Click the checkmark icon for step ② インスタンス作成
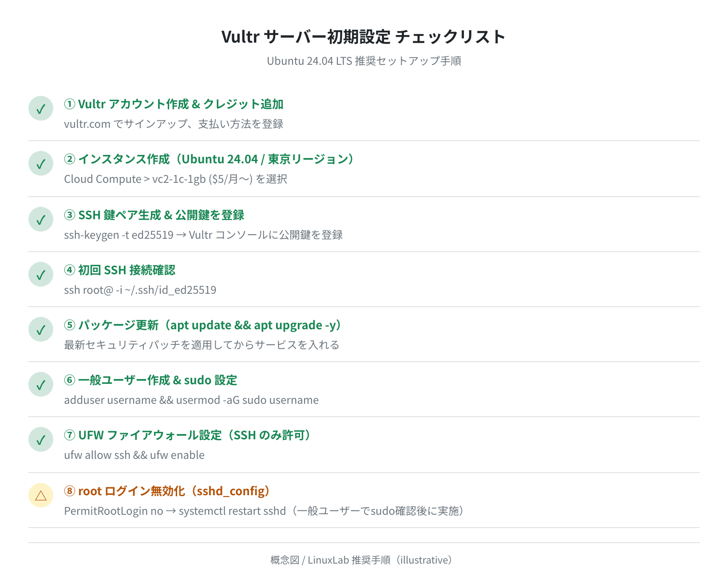 point(41,163)
